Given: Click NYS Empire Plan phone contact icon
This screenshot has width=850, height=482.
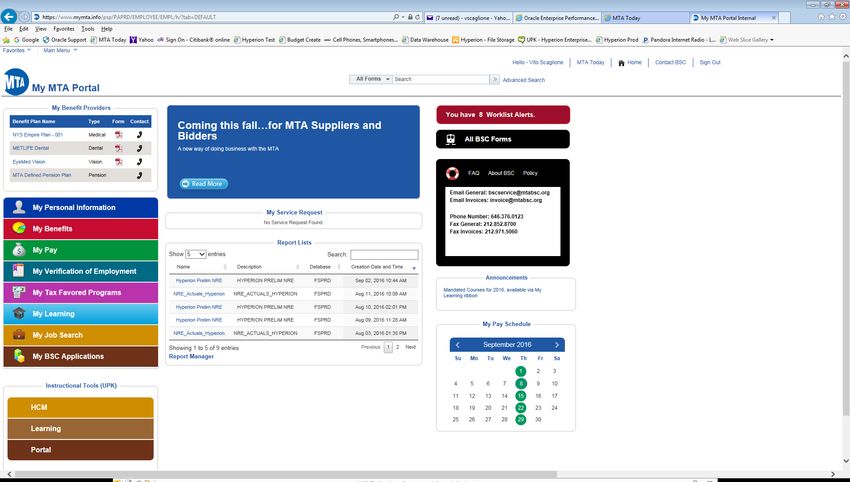Looking at the screenshot, I should (x=139, y=134).
